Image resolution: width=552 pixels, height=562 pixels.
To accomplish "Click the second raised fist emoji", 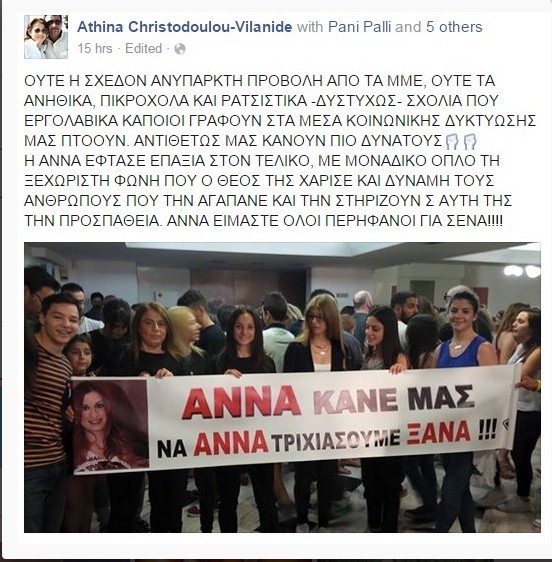I will pos(470,141).
